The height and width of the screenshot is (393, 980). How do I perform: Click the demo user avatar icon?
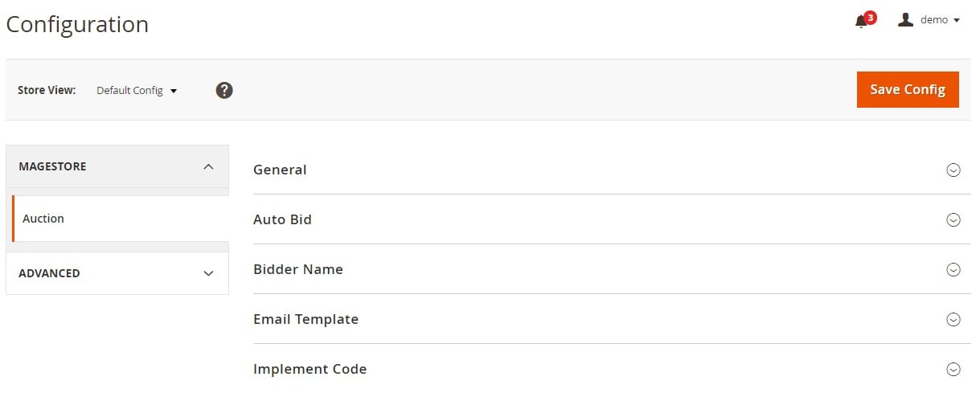pyautogui.click(x=905, y=19)
